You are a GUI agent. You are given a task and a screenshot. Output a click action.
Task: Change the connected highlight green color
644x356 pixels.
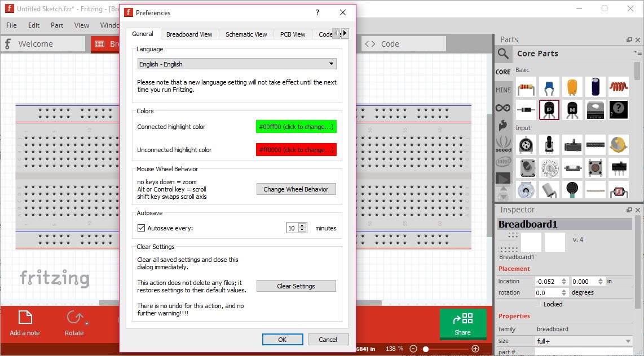(296, 127)
